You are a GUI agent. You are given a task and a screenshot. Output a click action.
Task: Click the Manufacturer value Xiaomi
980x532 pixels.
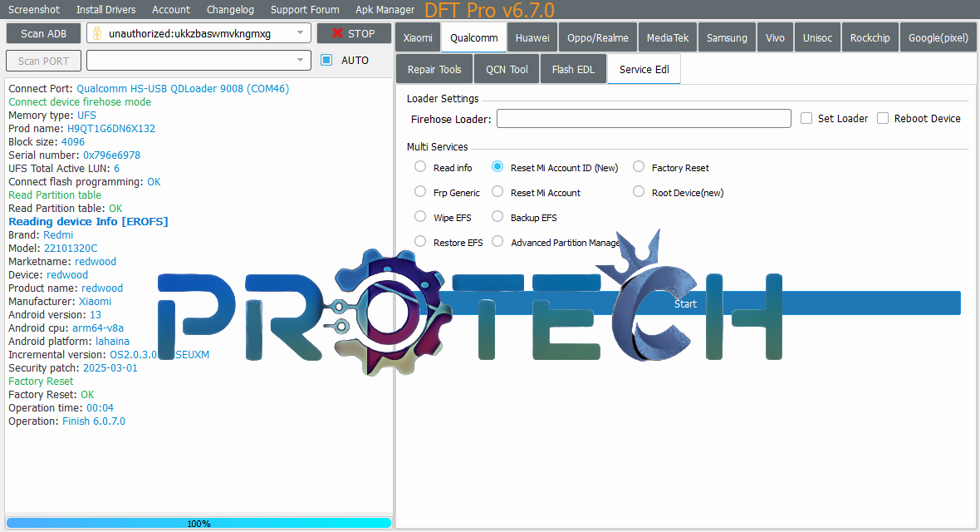click(x=95, y=301)
